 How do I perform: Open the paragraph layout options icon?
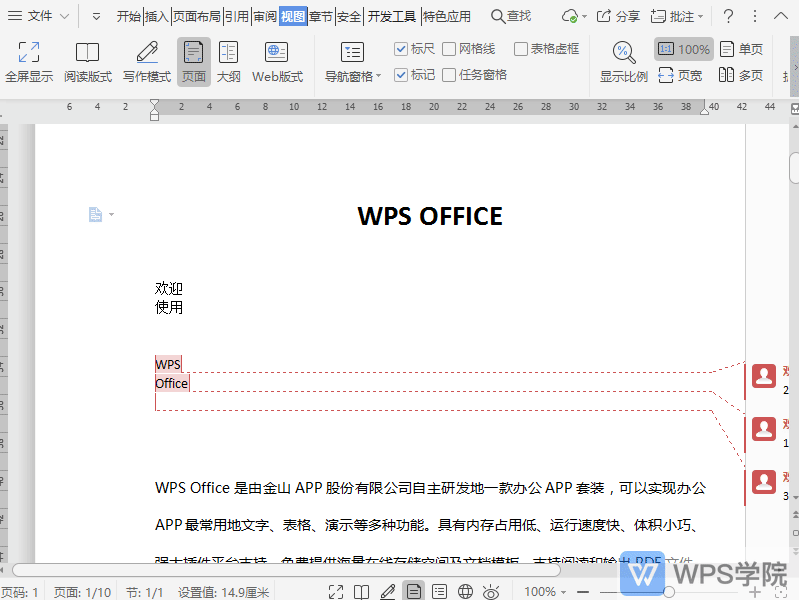click(x=95, y=214)
